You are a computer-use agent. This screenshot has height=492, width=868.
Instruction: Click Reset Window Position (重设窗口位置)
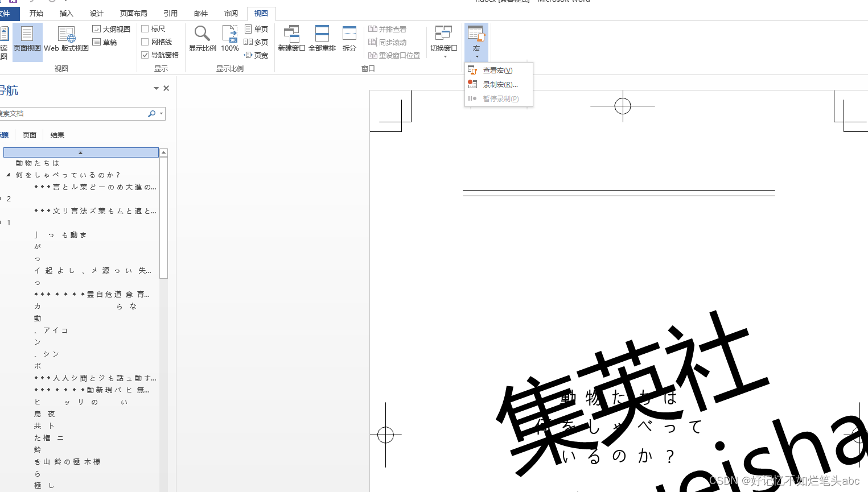(x=394, y=55)
